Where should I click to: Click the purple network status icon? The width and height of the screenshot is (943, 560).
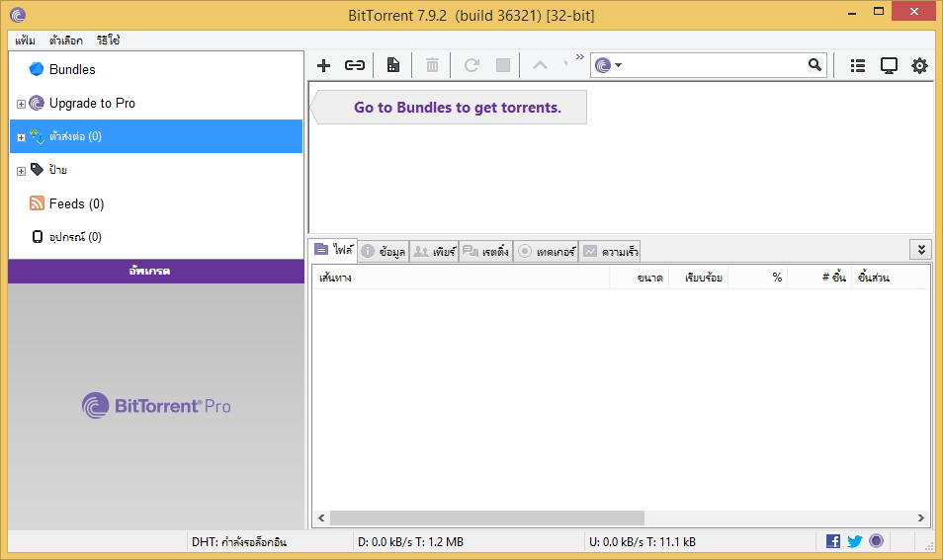[876, 541]
